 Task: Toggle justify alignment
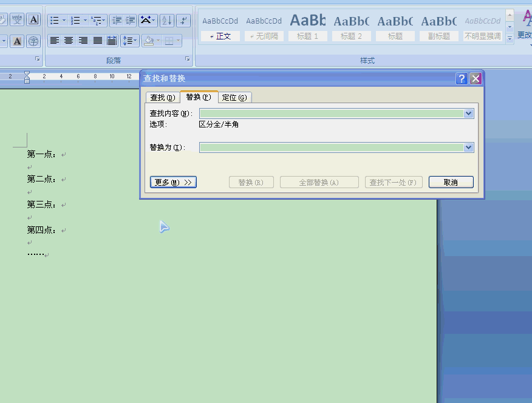(x=97, y=41)
